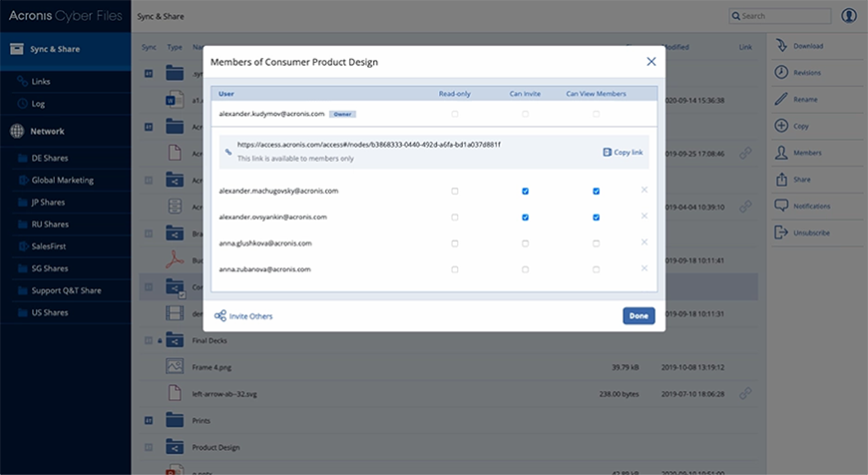Image resolution: width=868 pixels, height=475 pixels.
Task: Enable Read-only for anna.zubanova
Action: click(455, 269)
